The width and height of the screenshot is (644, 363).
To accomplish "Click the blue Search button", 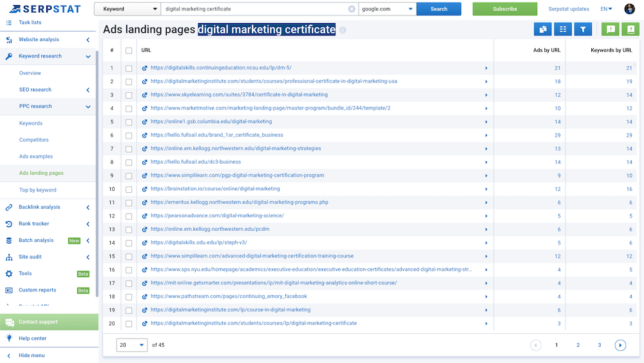I will point(439,9).
